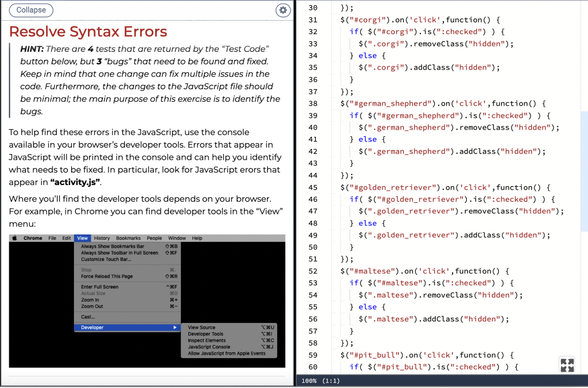Viewport: 588px width, 388px height.
Task: Click line number 52 in the gutter
Action: [313, 271]
